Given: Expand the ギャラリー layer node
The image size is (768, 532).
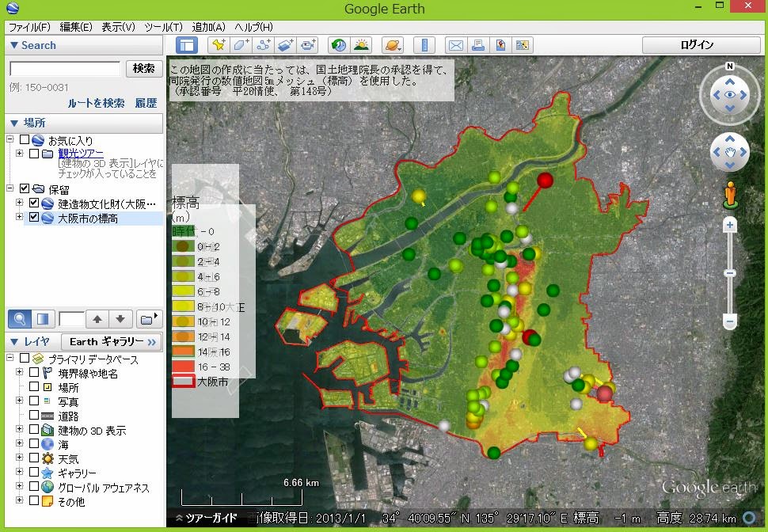Looking at the screenshot, I should click(20, 472).
